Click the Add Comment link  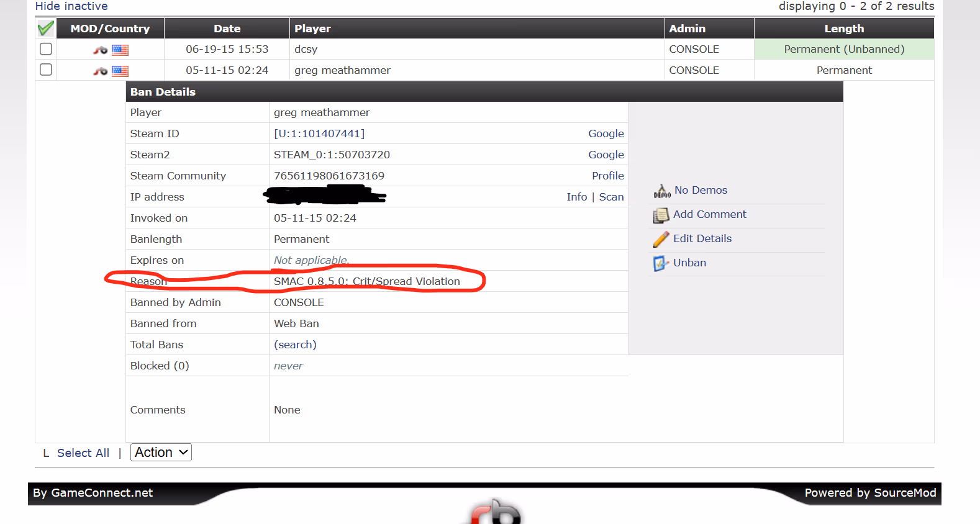point(710,214)
